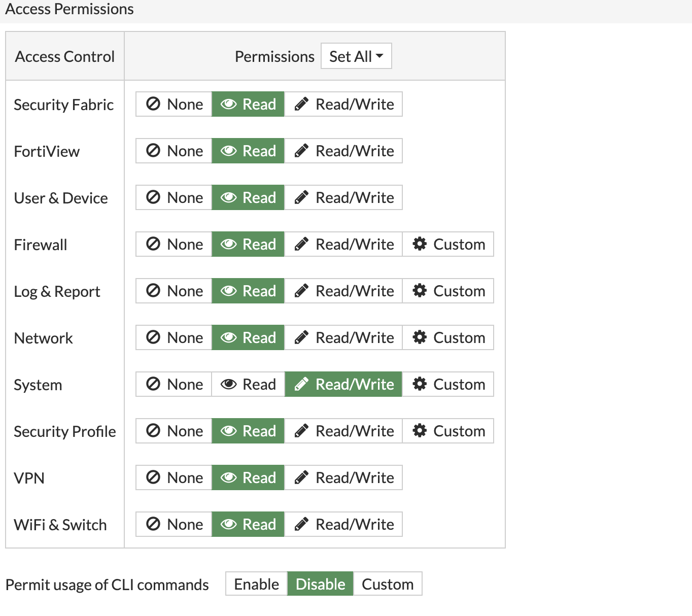Expand Set All to apply a permission
Image resolution: width=692 pixels, height=616 pixels.
coord(356,56)
